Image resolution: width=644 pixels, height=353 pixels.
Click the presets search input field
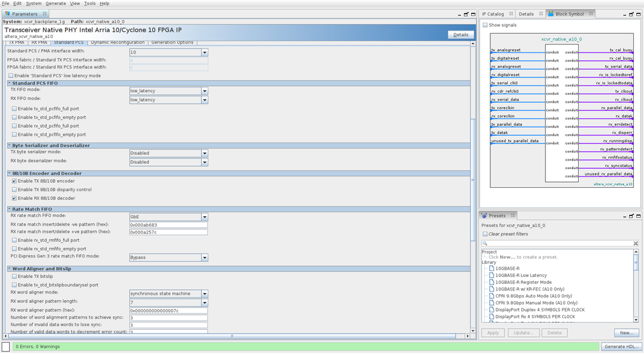coord(560,243)
